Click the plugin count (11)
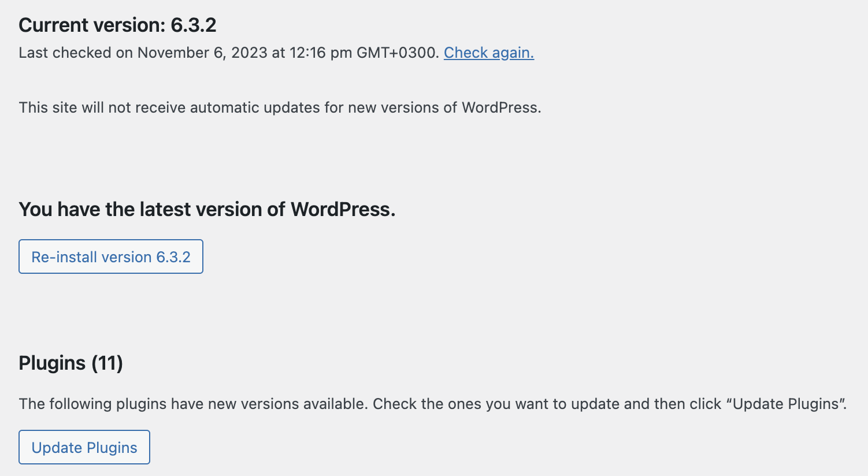The height and width of the screenshot is (476, 868). tap(107, 363)
